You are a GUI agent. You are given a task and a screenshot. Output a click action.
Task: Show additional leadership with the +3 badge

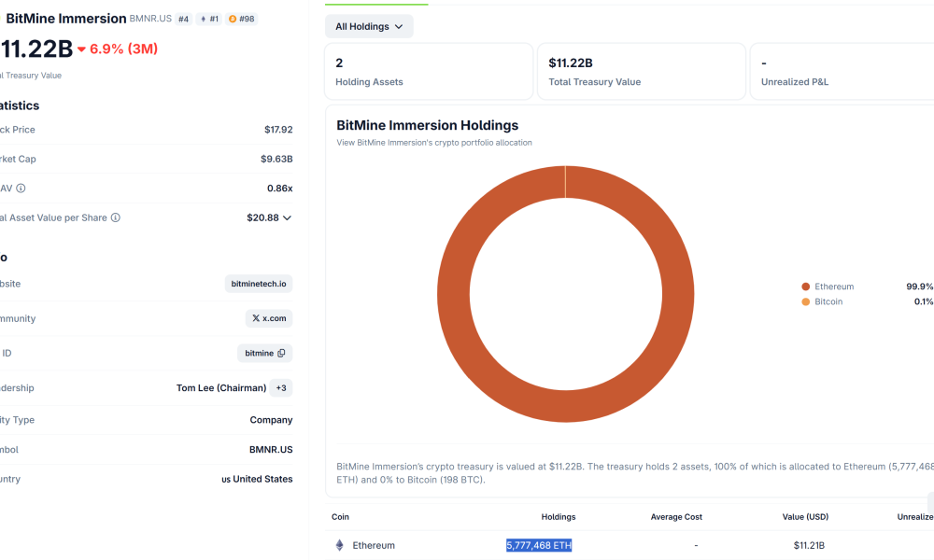[281, 388]
